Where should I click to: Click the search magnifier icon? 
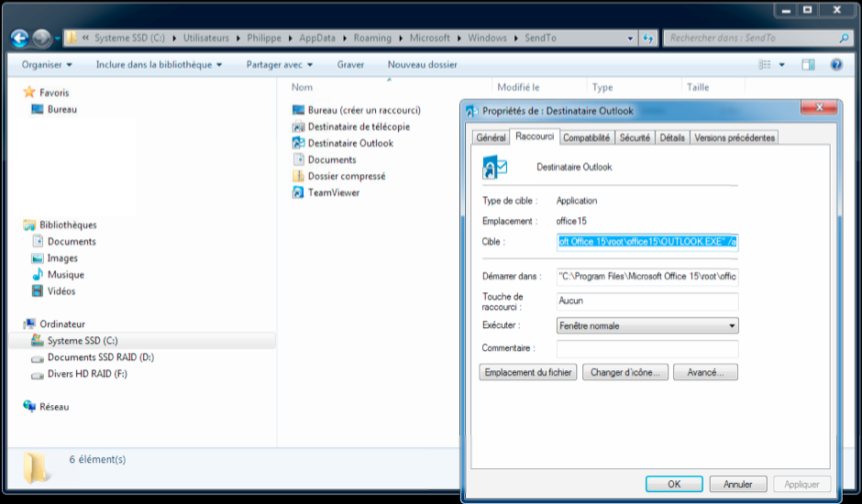[844, 38]
